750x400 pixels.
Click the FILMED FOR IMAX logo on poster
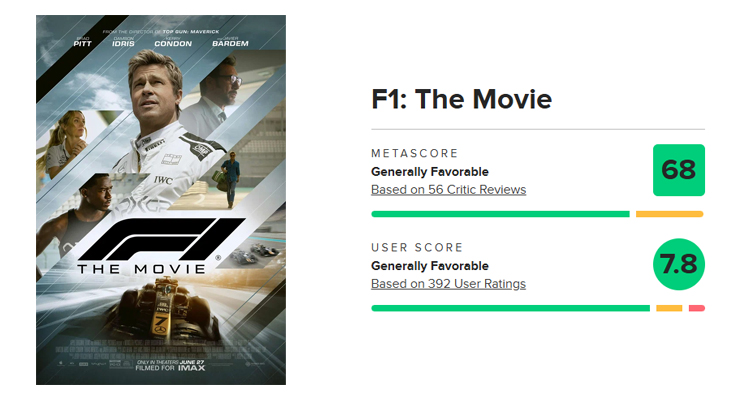170,368
